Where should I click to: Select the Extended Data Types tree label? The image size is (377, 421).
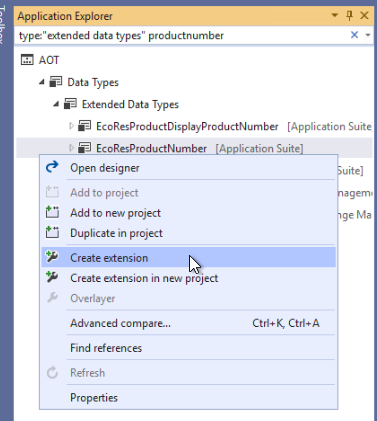pyautogui.click(x=130, y=104)
